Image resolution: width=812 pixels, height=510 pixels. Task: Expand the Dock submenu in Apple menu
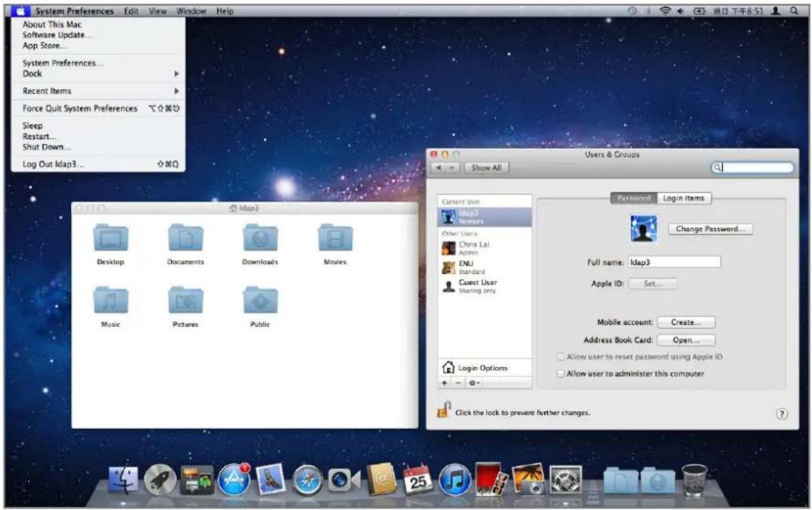click(98, 74)
